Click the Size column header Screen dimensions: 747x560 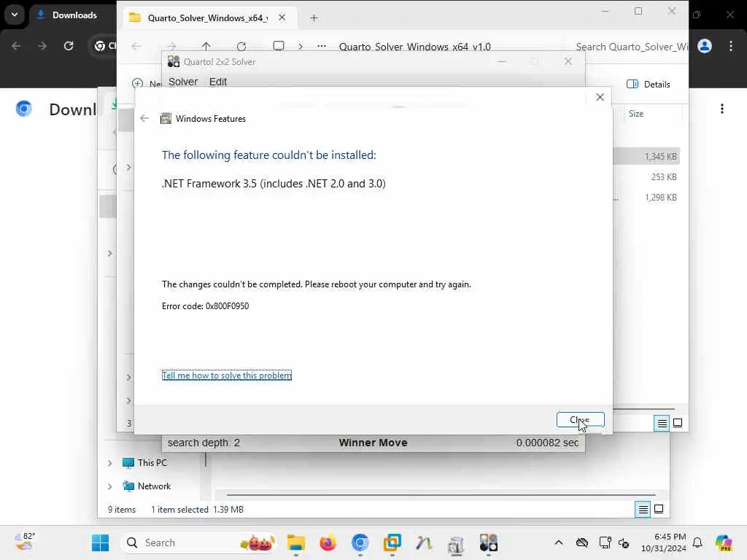tap(636, 113)
